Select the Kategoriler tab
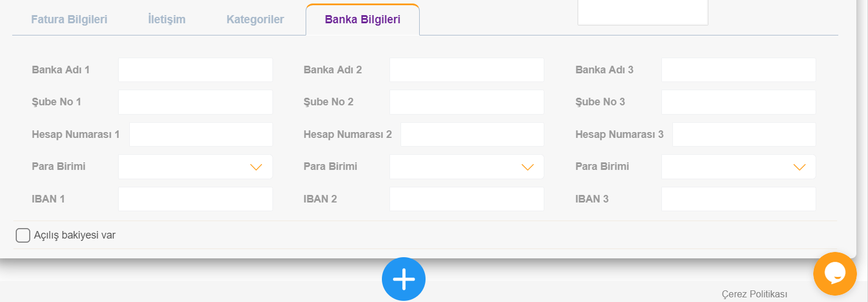Viewport: 868px width, 302px height. pos(255,19)
